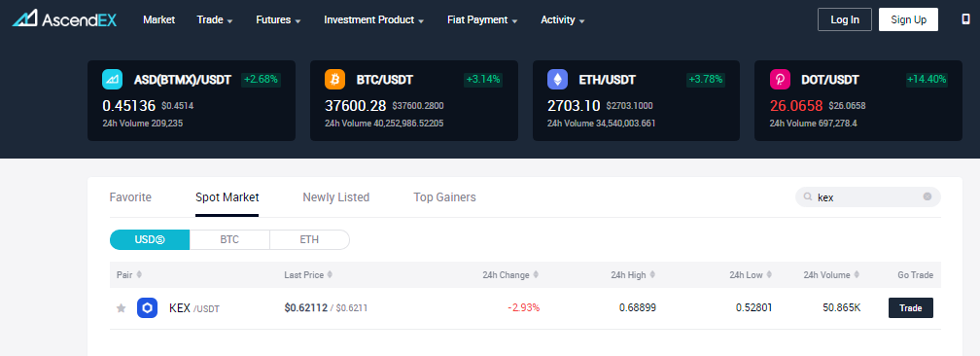Click the Log In button
This screenshot has height=356, width=980.
coord(844,19)
